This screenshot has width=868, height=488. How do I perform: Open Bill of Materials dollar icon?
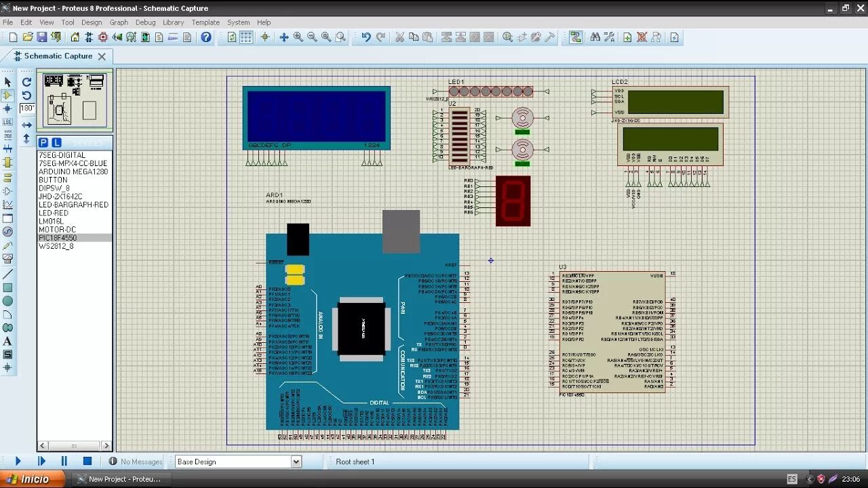159,37
